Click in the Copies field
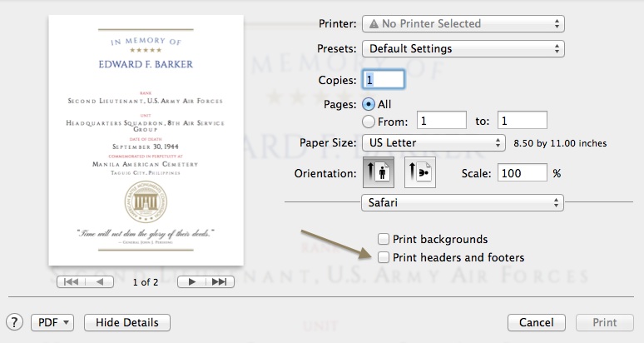This screenshot has width=644, height=343. [x=384, y=80]
